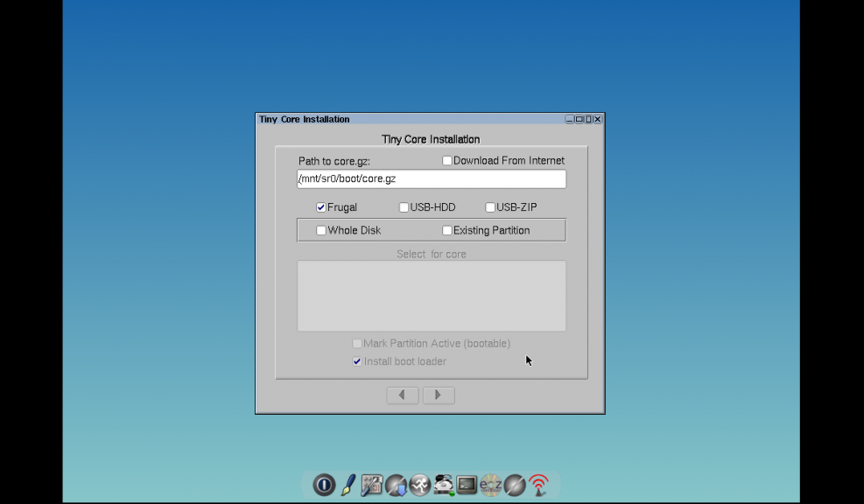Open the Apps browser download icon
This screenshot has height=504, width=864.
click(x=395, y=484)
